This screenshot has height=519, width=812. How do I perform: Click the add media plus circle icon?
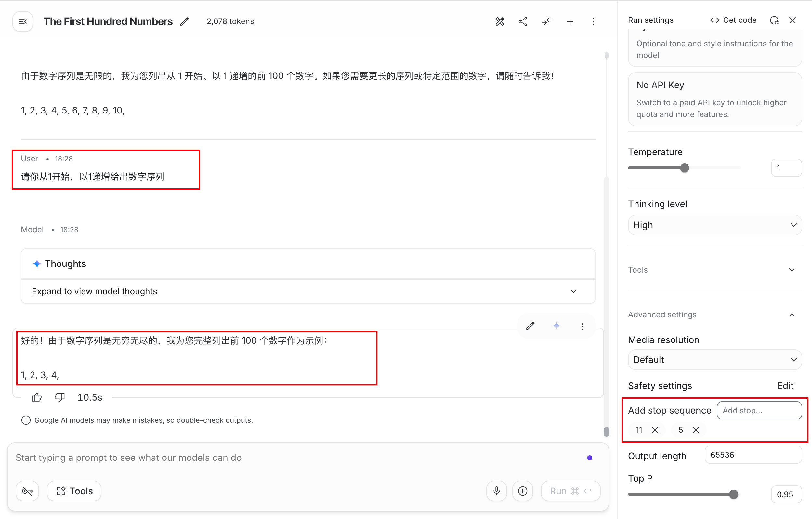pyautogui.click(x=522, y=491)
